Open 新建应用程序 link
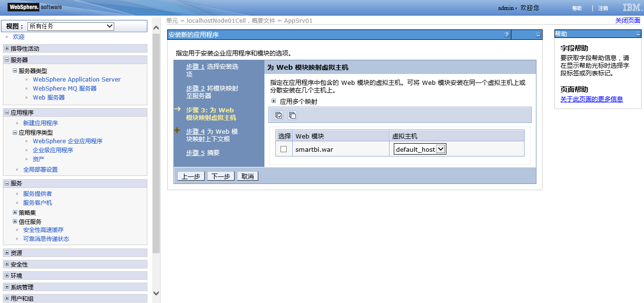644x303 pixels. click(x=40, y=123)
